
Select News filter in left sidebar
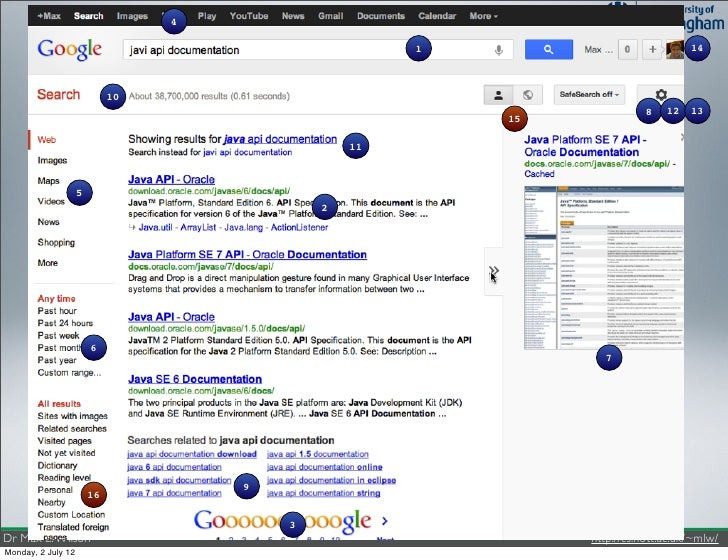(x=48, y=222)
